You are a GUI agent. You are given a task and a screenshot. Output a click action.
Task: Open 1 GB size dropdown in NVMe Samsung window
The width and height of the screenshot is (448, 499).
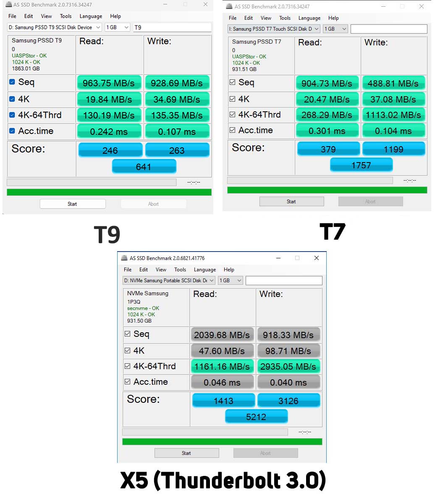coord(231,280)
